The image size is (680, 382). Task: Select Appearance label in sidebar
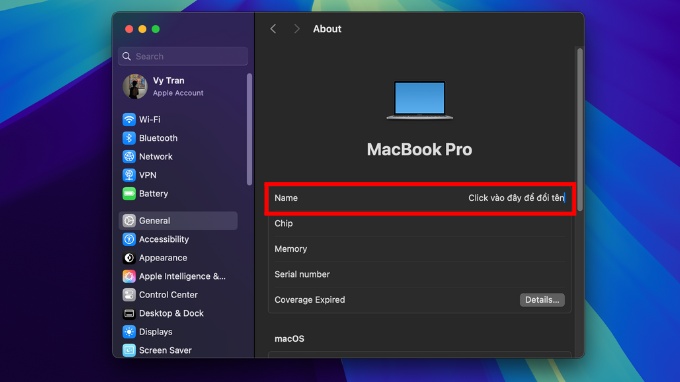(x=163, y=258)
